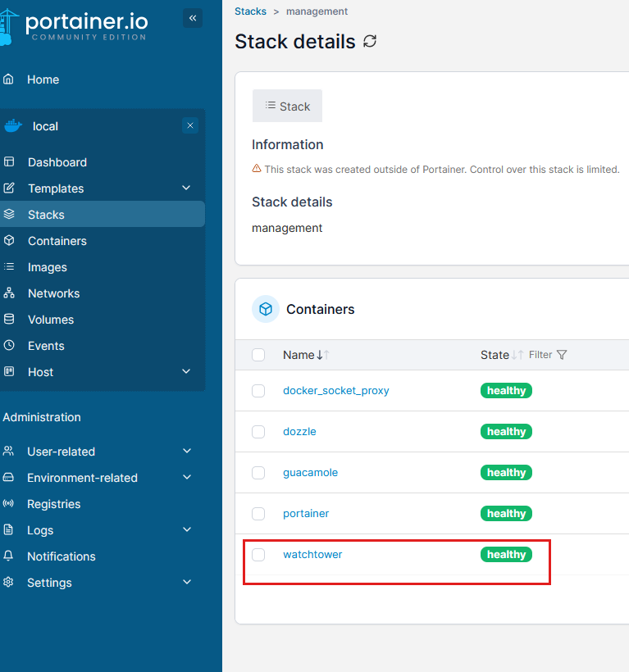The width and height of the screenshot is (629, 672).
Task: Expand the User-related submenu chevron
Action: (187, 451)
